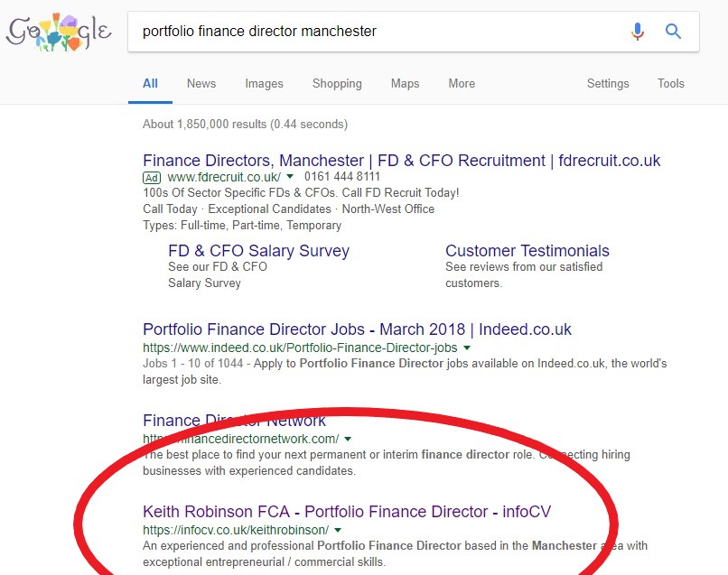Open the Keith Robinson FCA infoCV result
This screenshot has height=575, width=728.
pos(347,512)
